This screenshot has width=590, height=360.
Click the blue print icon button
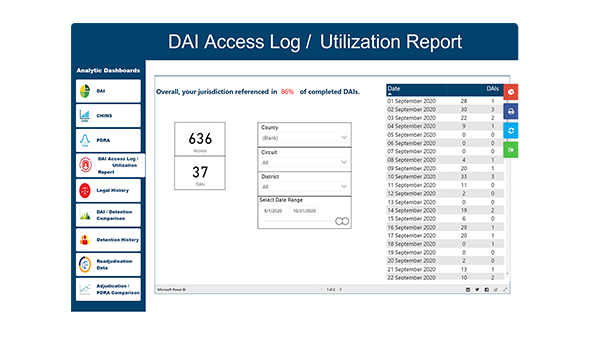point(511,111)
